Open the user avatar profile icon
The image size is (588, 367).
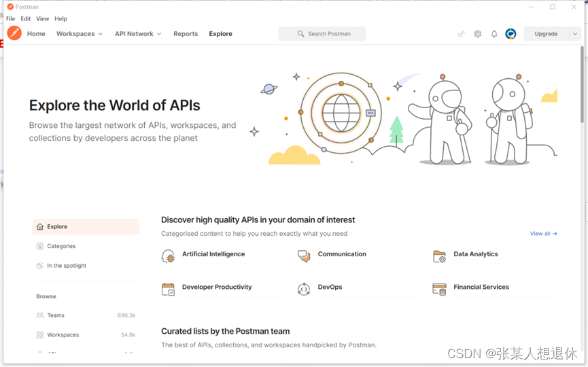[511, 34]
